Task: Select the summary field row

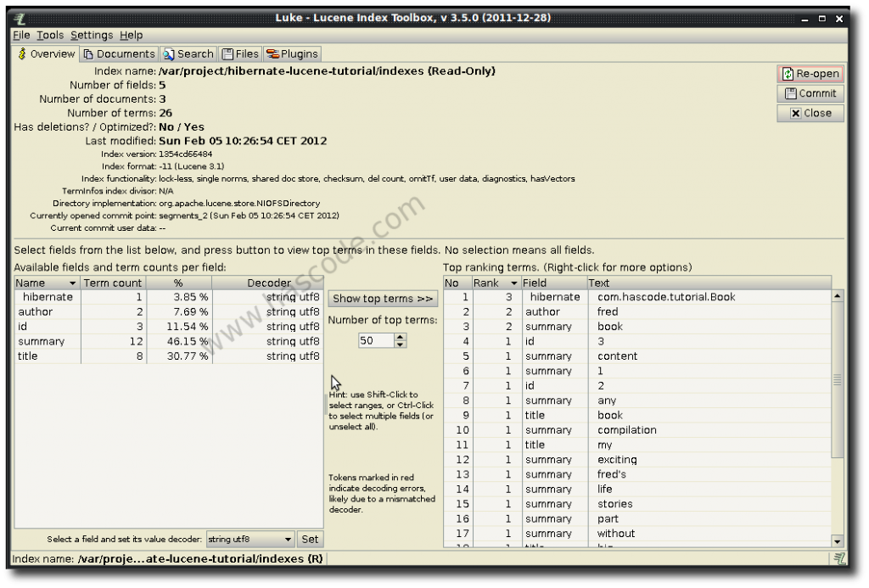Action: point(41,341)
